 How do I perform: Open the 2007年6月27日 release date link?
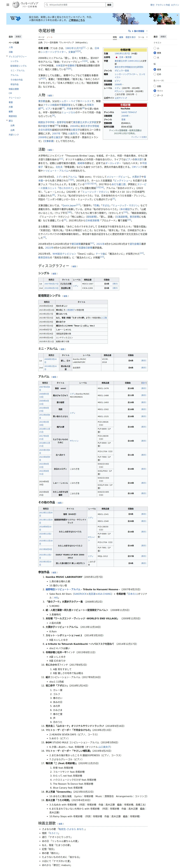51,284
